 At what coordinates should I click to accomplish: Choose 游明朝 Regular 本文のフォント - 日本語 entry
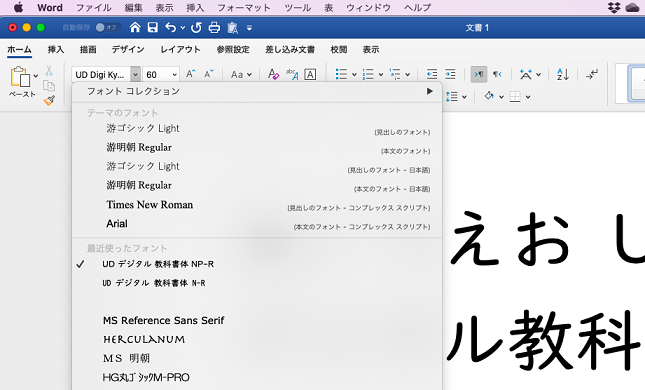point(257,185)
